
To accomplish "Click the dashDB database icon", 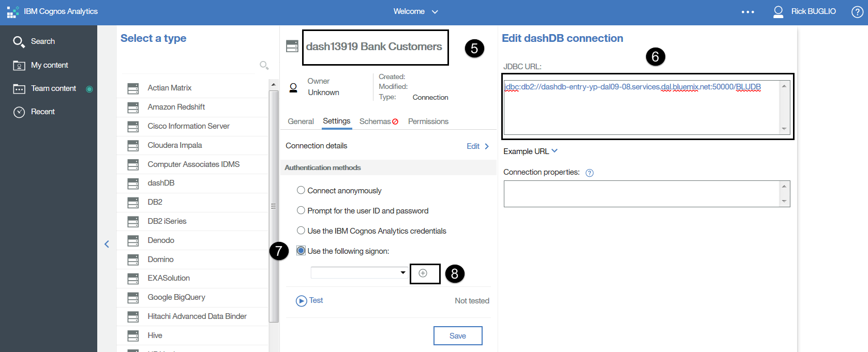I will (133, 183).
